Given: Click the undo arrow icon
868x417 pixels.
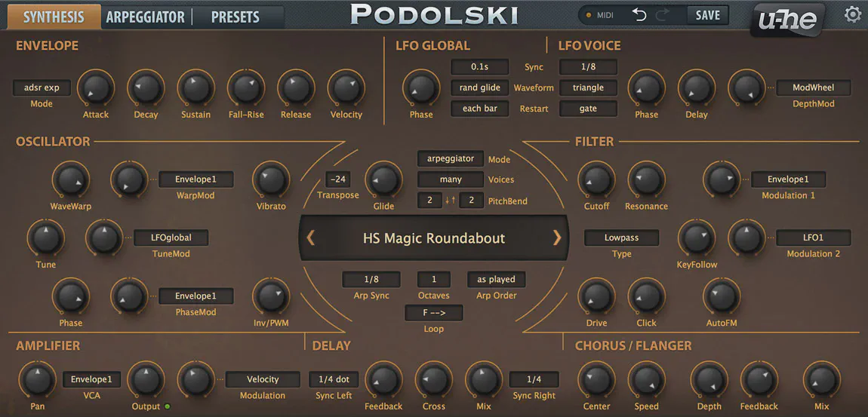Looking at the screenshot, I should [x=639, y=15].
